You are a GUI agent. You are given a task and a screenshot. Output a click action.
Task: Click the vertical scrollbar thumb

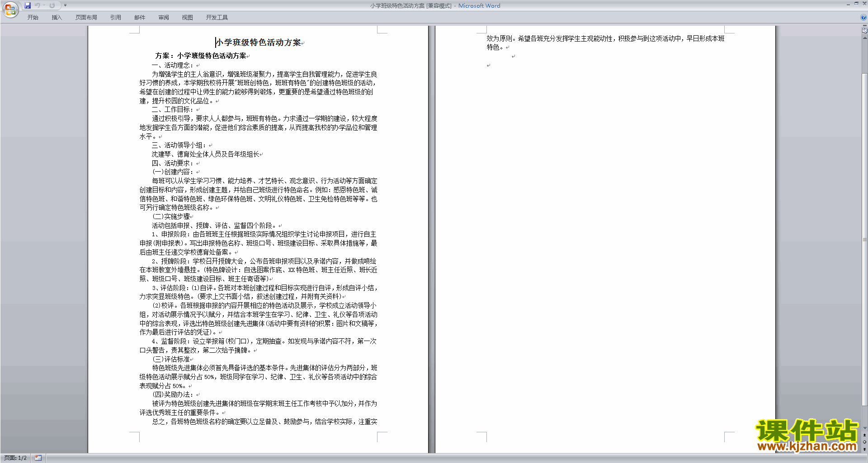pos(864,239)
